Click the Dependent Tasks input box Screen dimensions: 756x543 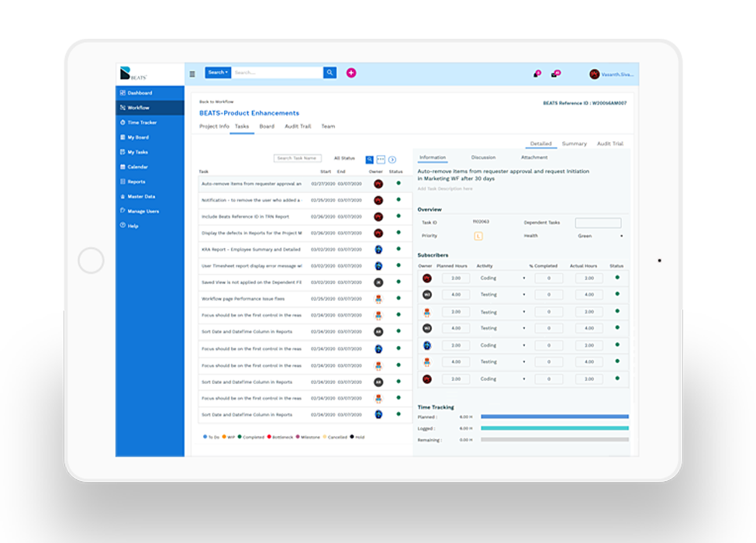[599, 223]
